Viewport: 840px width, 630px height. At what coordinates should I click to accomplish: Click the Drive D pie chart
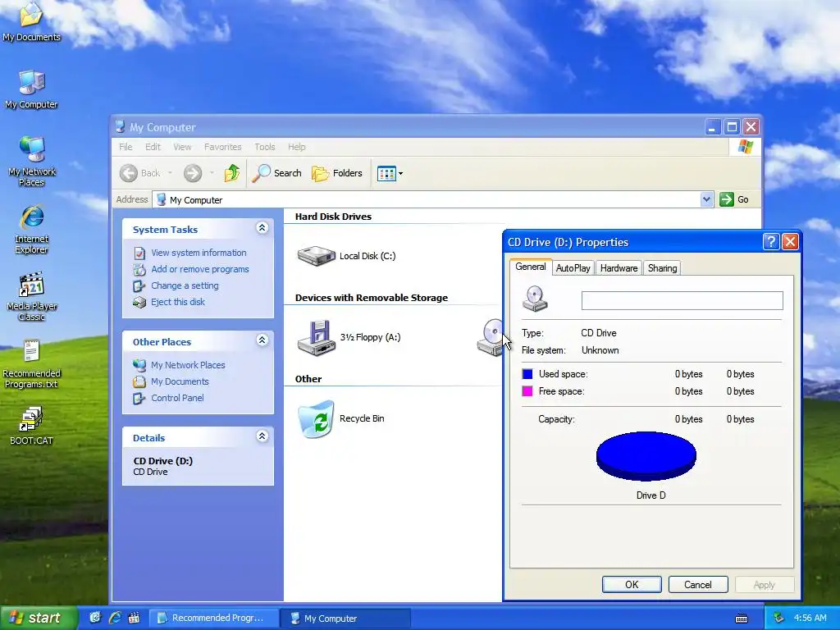point(646,456)
